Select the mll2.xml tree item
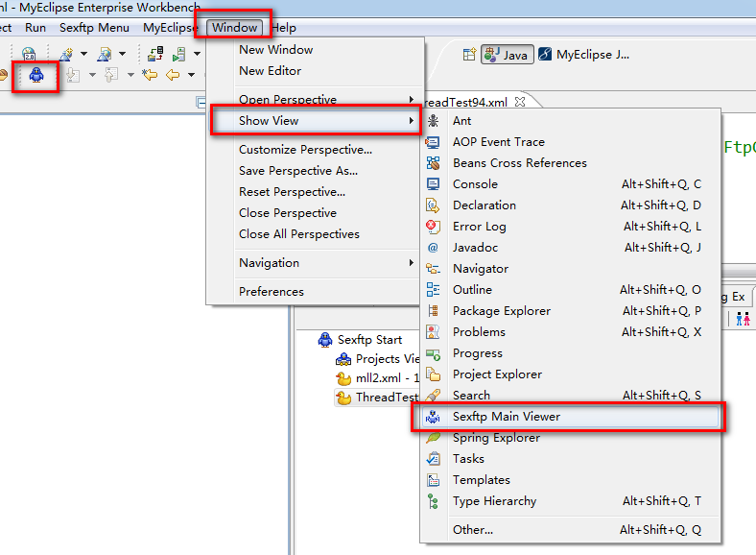This screenshot has width=756, height=555. coord(377,378)
